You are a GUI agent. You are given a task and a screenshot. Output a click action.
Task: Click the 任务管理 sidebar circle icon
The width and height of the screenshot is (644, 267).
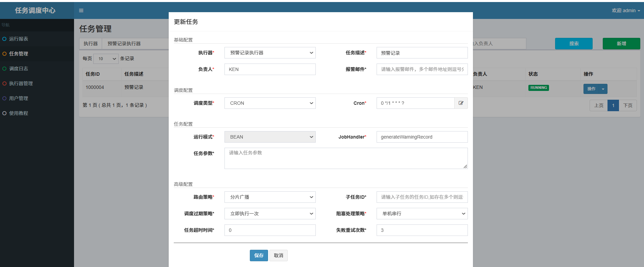[x=4, y=54]
